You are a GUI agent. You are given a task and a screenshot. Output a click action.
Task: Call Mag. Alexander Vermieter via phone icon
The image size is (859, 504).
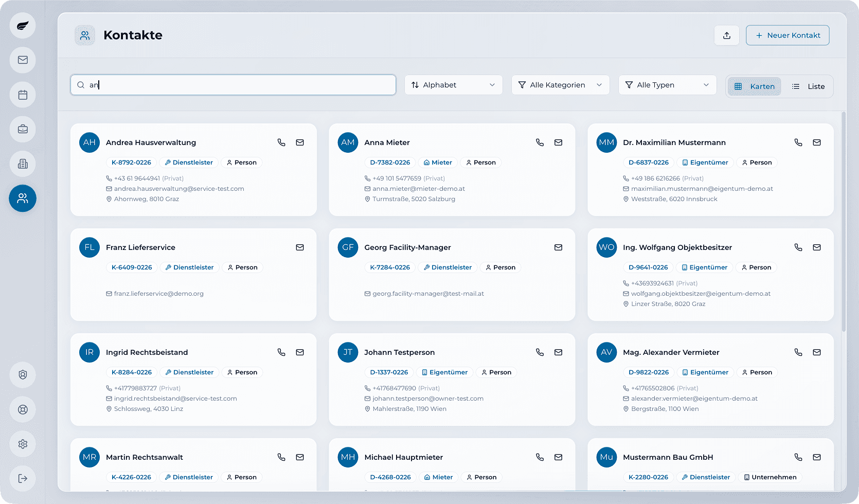pyautogui.click(x=798, y=352)
